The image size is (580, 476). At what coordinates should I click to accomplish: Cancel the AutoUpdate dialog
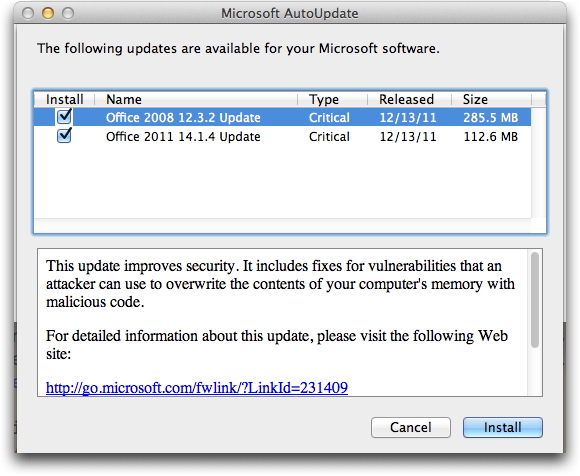click(x=411, y=428)
